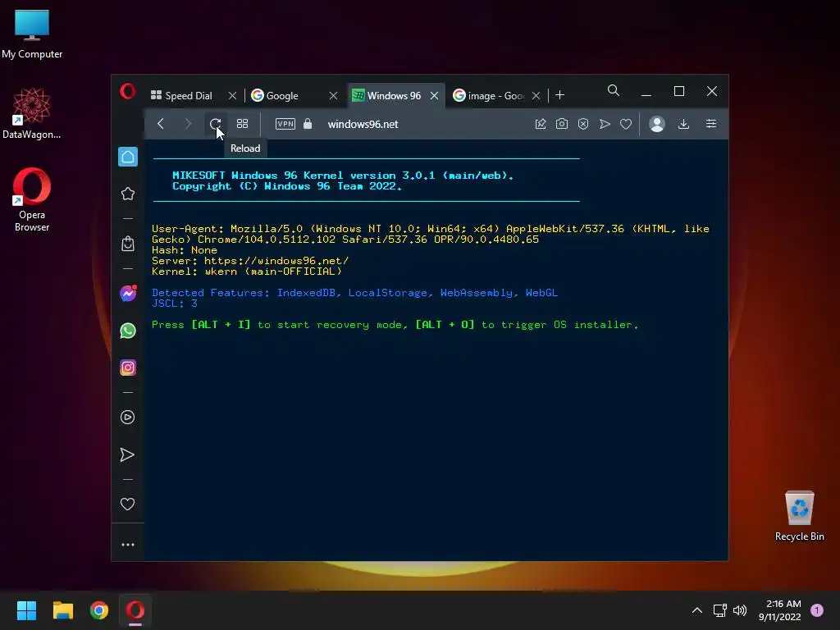Go back with the browser back arrow
This screenshot has width=840, height=630.
pos(161,124)
